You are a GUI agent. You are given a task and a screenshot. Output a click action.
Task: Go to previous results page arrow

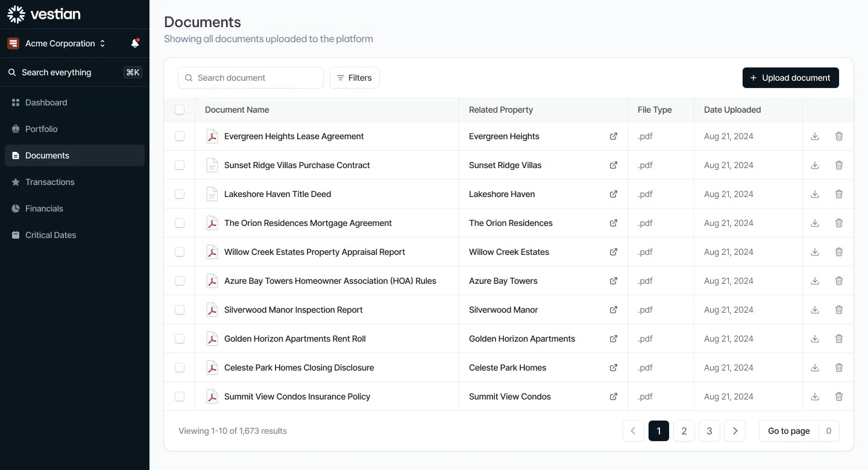coord(634,431)
